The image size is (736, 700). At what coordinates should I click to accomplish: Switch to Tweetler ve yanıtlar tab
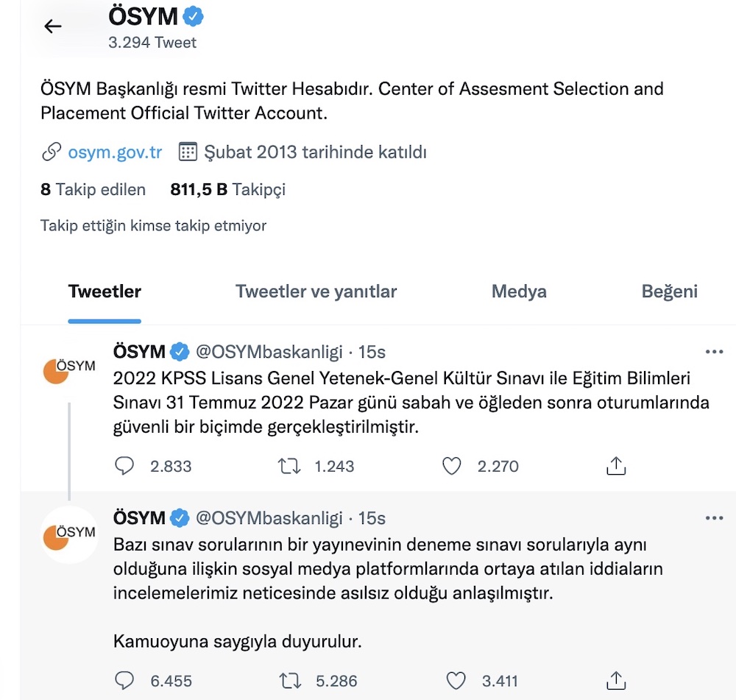click(x=316, y=291)
